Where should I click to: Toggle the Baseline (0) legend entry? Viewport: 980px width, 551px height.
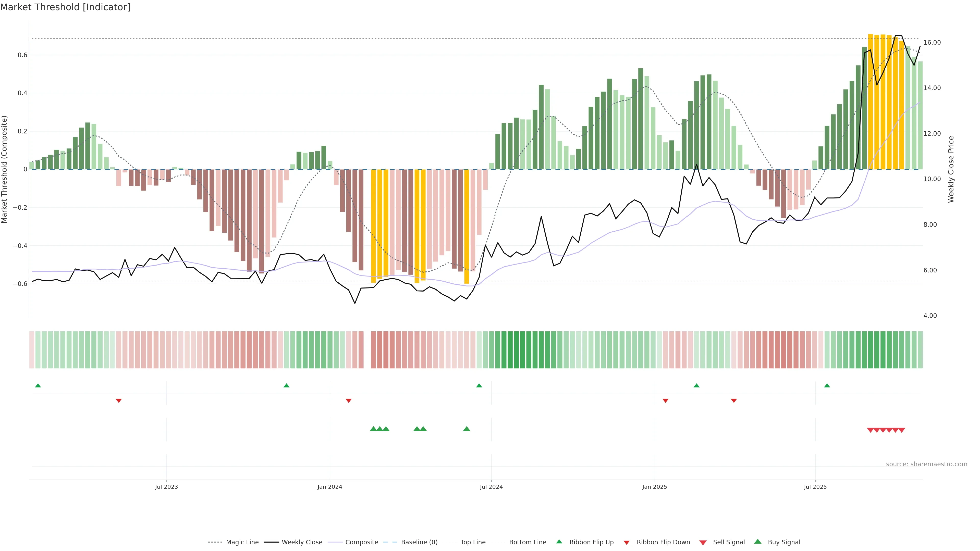pos(419,542)
